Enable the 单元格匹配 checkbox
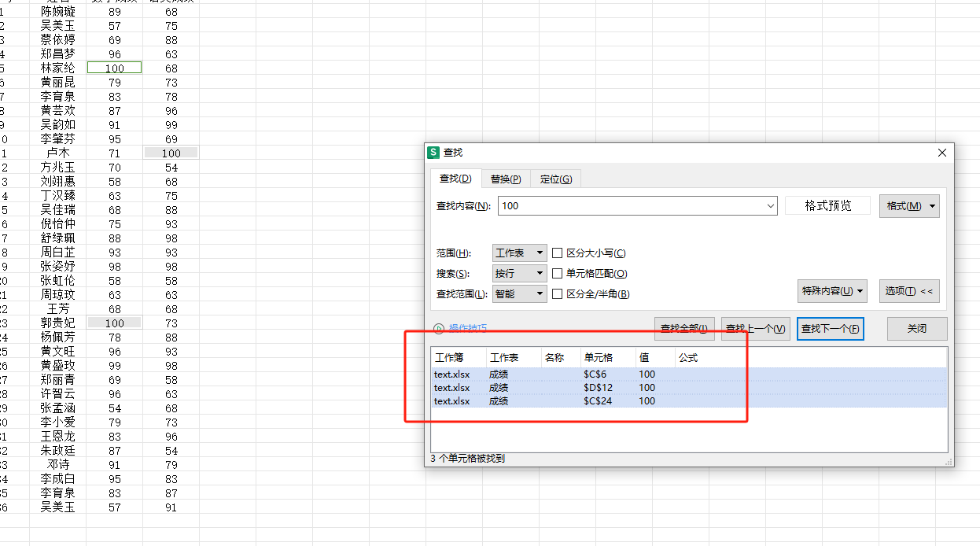Viewport: 980px width, 546px height. (558, 274)
